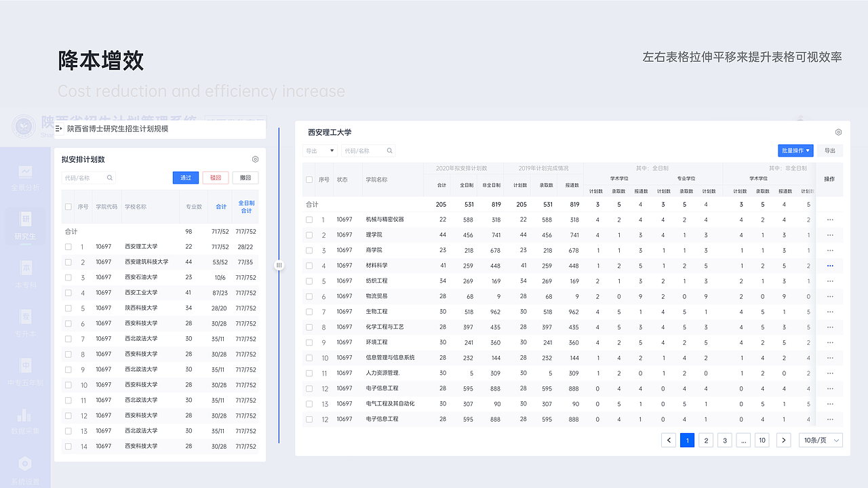Screen dimensions: 868x488
Task: Open more actions for 化学工程与工艺 row
Action: [830, 327]
